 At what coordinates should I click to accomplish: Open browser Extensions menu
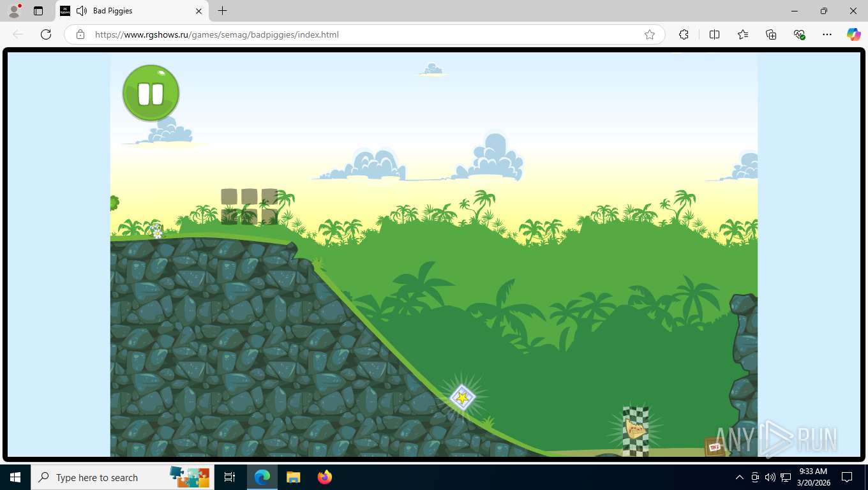[684, 34]
